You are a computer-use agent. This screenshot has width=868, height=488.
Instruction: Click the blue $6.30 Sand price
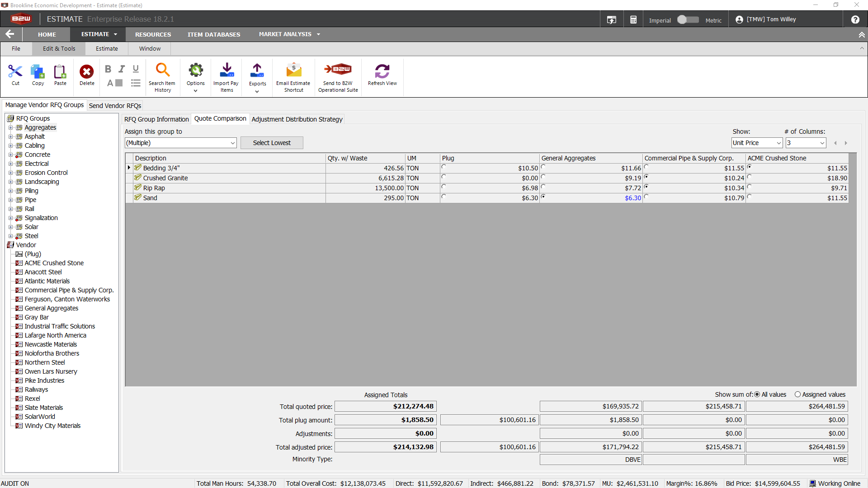(x=633, y=198)
